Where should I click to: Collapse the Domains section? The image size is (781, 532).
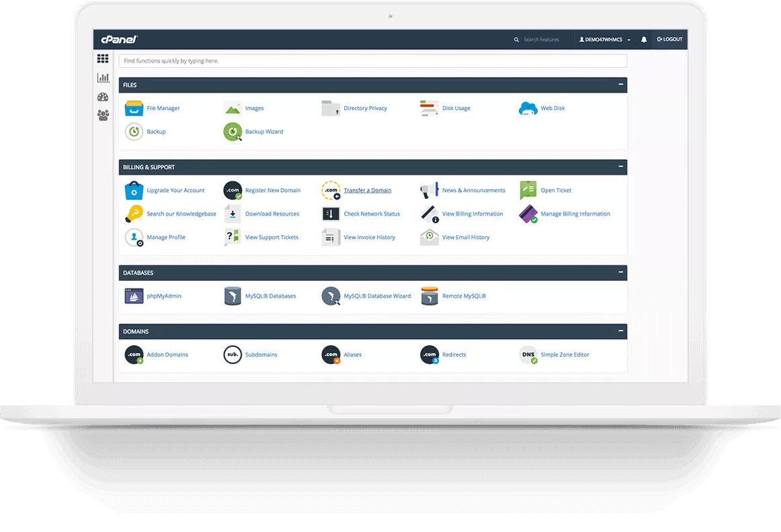[620, 331]
